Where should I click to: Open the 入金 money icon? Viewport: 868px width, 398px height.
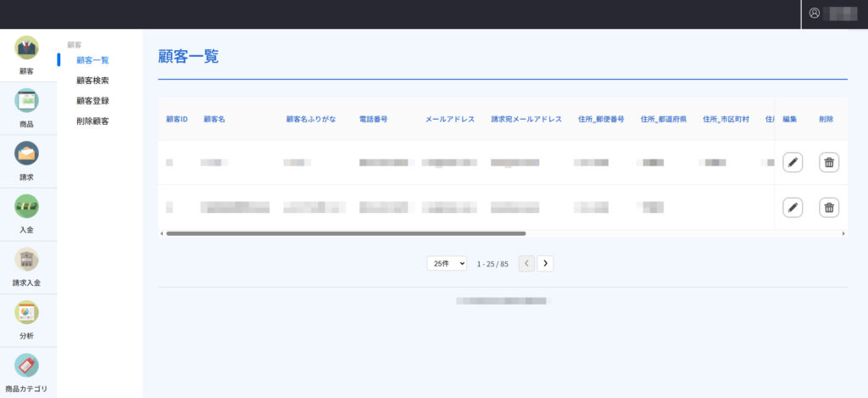coord(27,206)
